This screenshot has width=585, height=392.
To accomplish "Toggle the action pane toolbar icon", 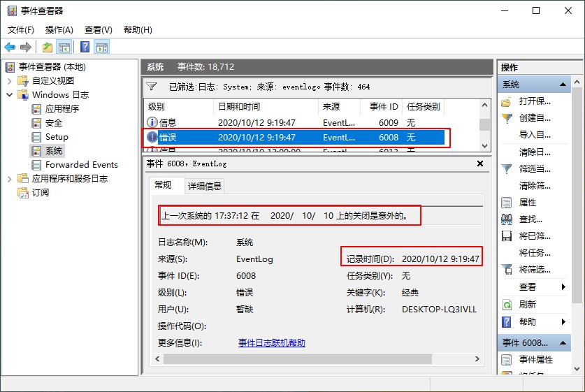I will [x=102, y=48].
